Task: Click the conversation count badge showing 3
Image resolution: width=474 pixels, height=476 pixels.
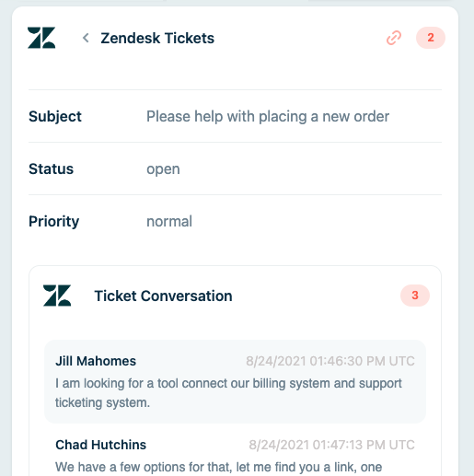Action: click(x=415, y=296)
